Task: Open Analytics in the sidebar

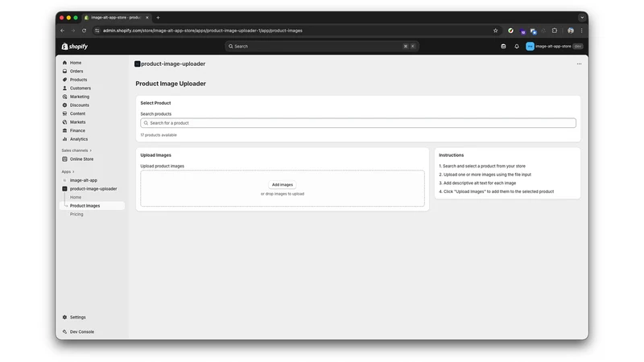Action: pyautogui.click(x=78, y=139)
